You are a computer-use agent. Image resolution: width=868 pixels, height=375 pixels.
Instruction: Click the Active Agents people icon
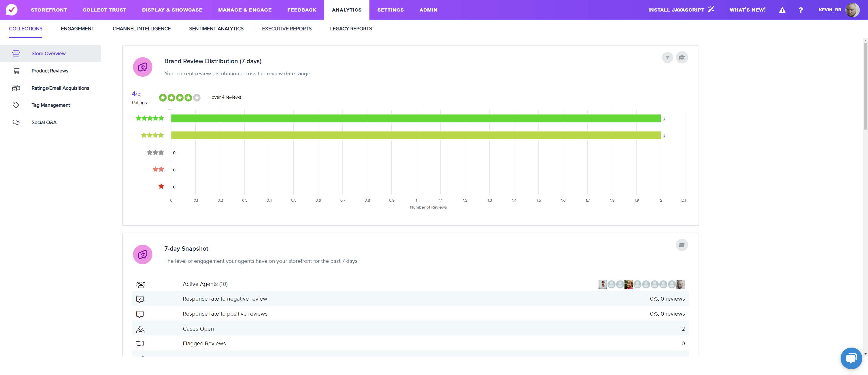(x=141, y=285)
